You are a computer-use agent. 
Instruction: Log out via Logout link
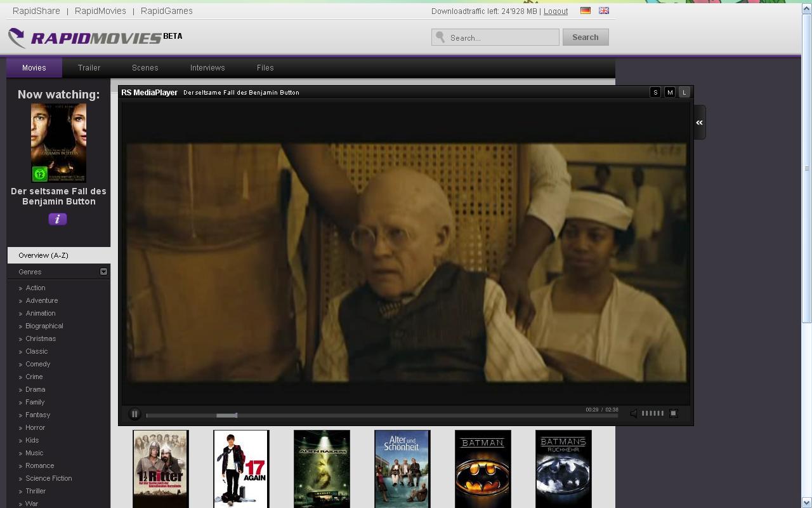tap(556, 11)
